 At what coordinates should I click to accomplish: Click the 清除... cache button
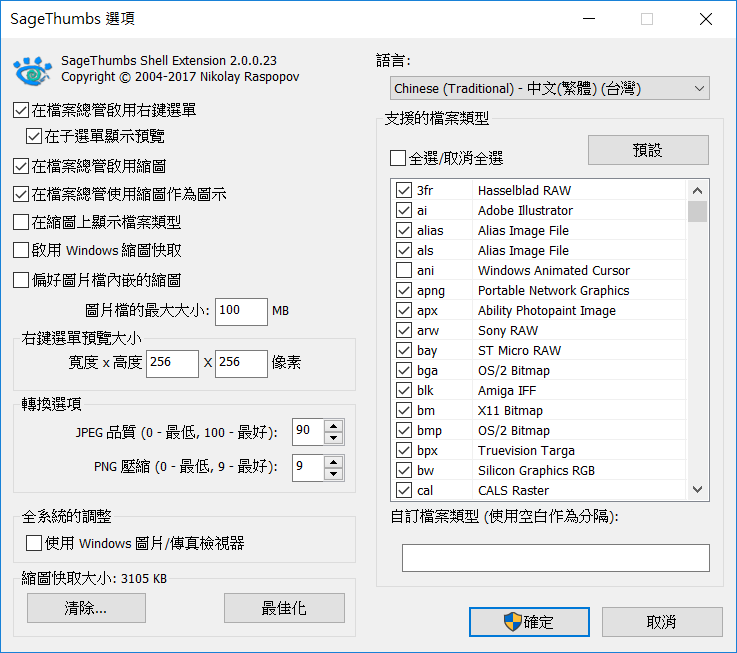click(86, 608)
